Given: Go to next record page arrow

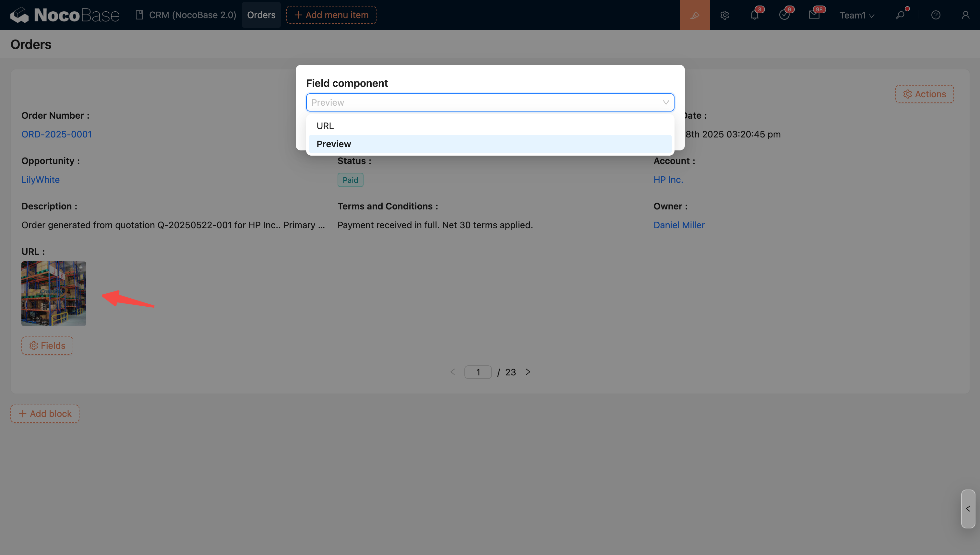Looking at the screenshot, I should pos(528,372).
